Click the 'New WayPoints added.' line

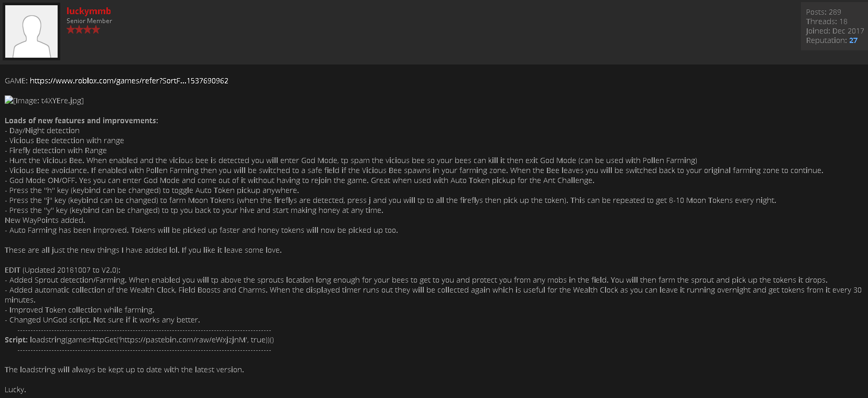click(45, 220)
